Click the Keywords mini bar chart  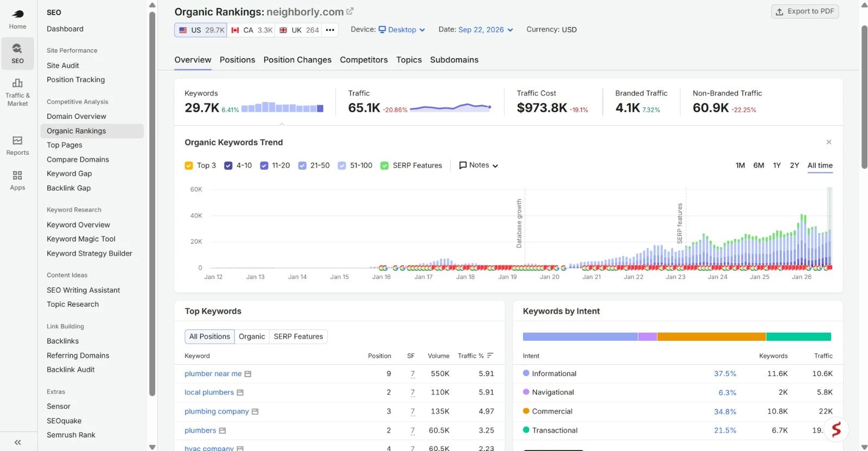click(x=282, y=107)
